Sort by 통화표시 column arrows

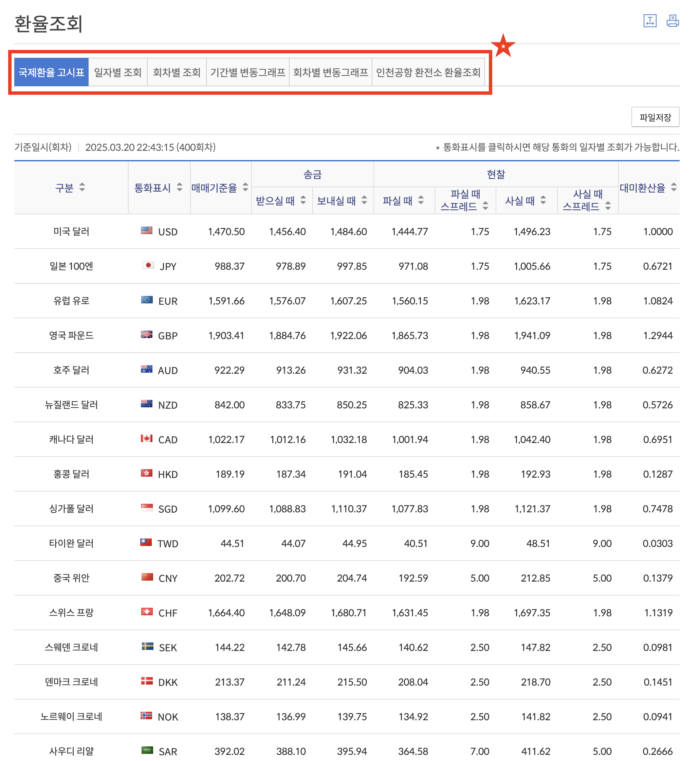pos(180,187)
